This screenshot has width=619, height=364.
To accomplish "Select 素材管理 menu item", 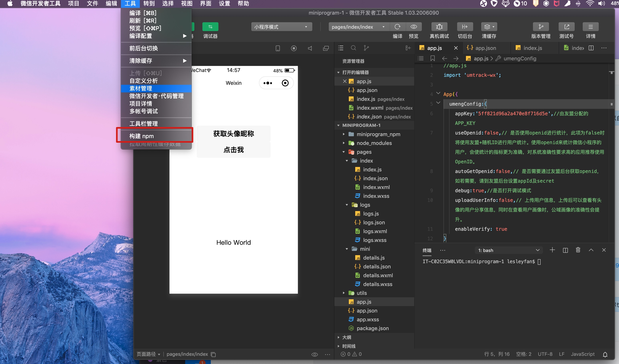I will (x=156, y=88).
